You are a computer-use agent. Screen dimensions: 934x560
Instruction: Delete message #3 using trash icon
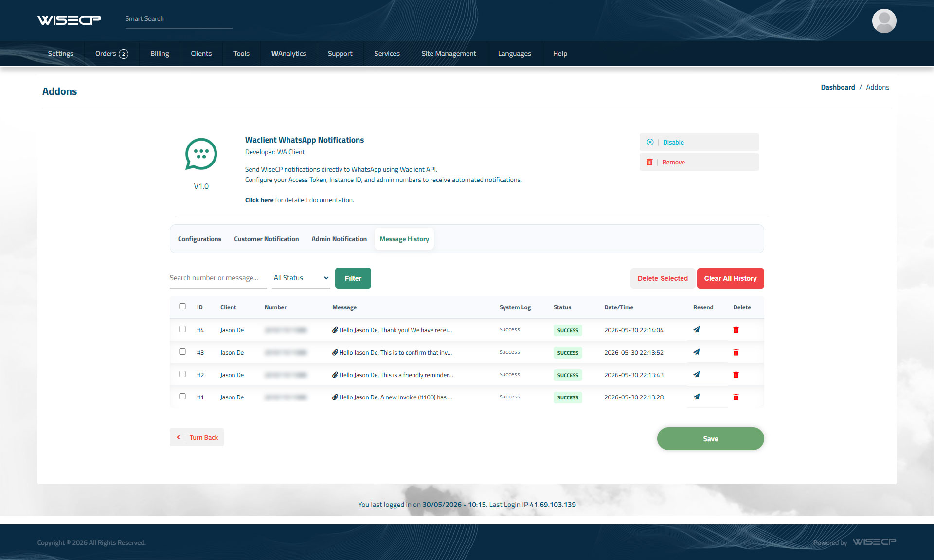click(736, 352)
